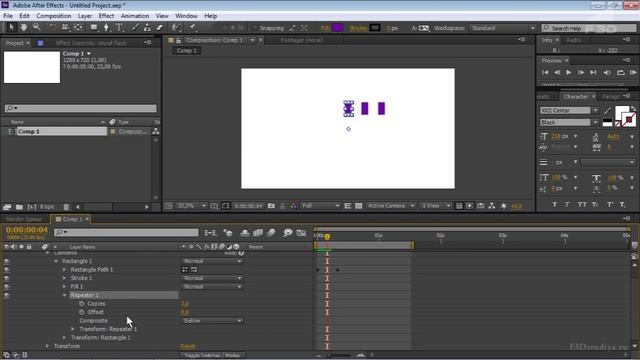The width and height of the screenshot is (640, 360).
Task: Expand Transform: Rectangle 1
Action: [64, 338]
